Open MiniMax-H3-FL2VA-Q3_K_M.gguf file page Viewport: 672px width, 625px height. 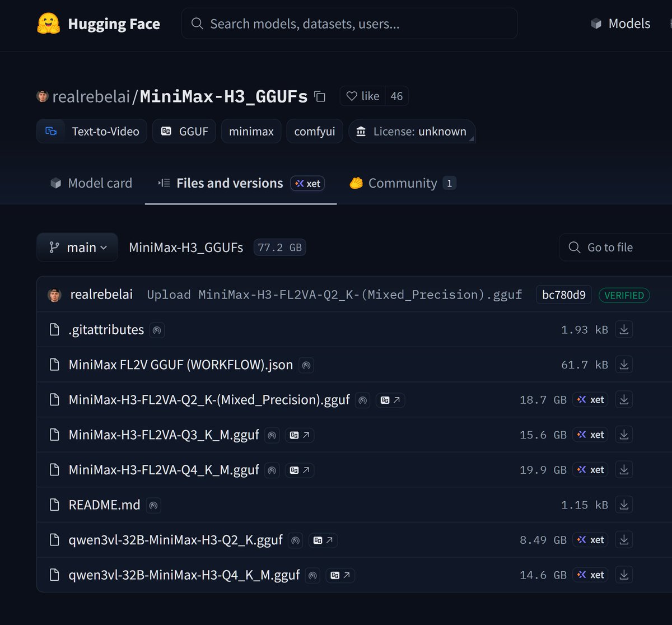point(164,435)
